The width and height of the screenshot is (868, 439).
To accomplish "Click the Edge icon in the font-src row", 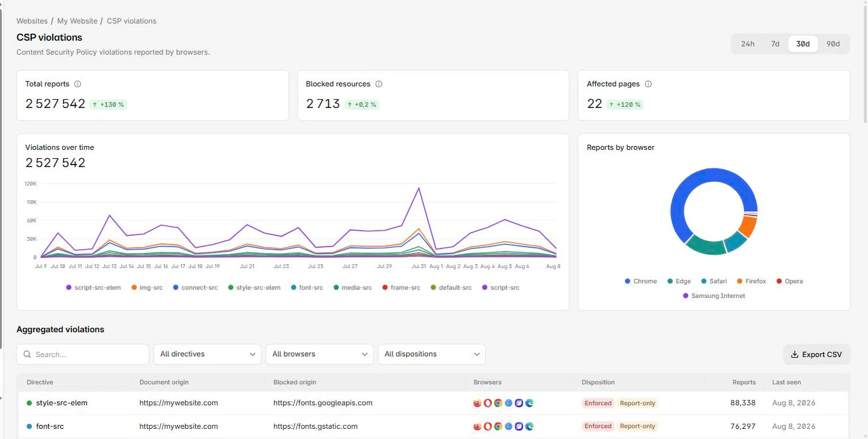I will [x=529, y=426].
